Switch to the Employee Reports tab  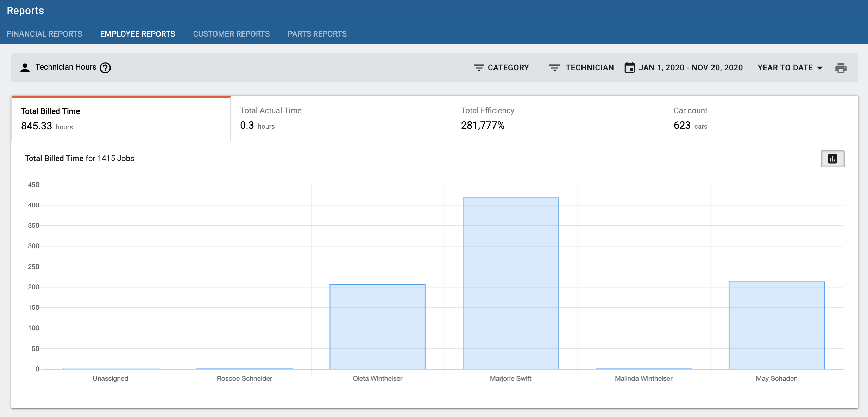pyautogui.click(x=137, y=34)
